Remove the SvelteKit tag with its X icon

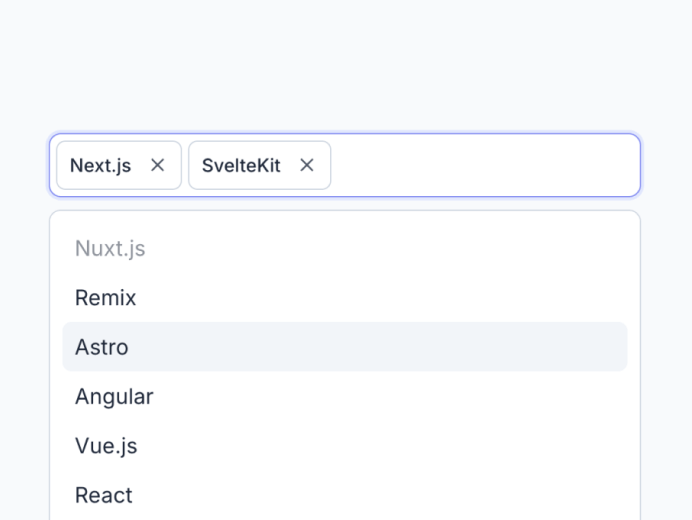[x=307, y=165]
